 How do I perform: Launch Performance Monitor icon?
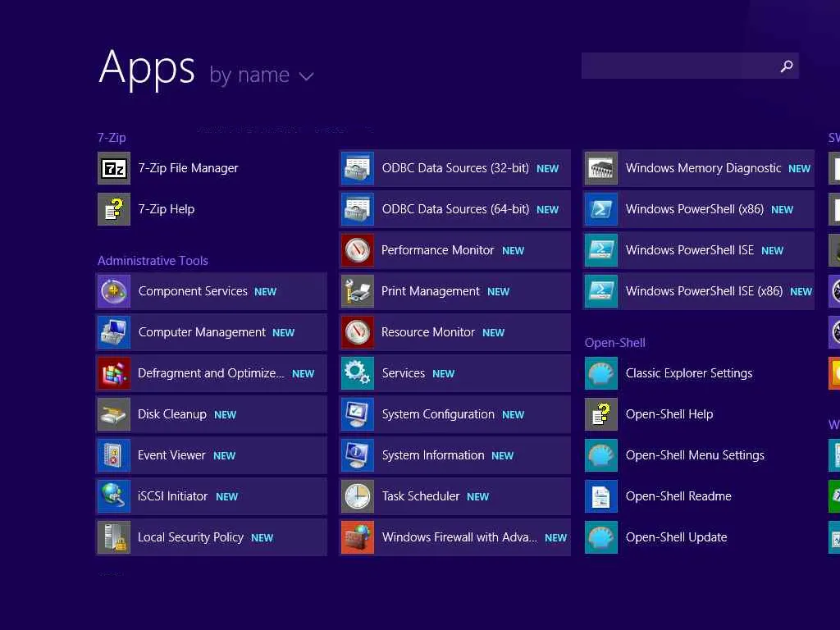[x=358, y=250]
